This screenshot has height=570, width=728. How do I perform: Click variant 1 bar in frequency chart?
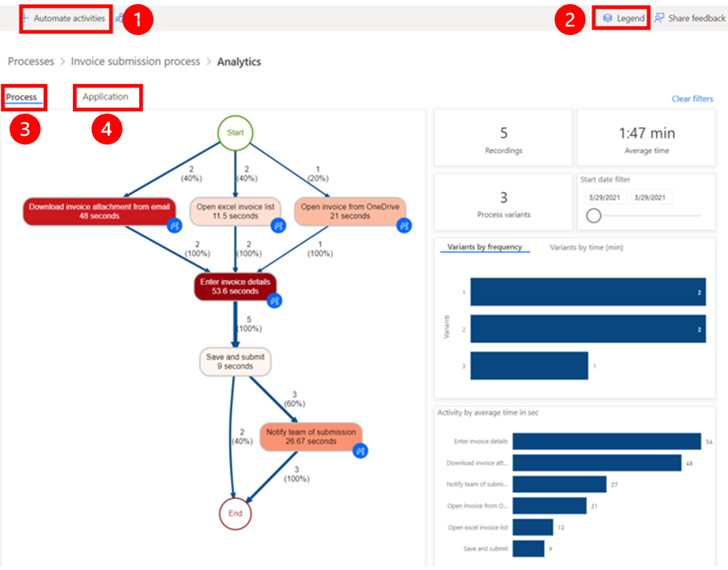pyautogui.click(x=588, y=292)
